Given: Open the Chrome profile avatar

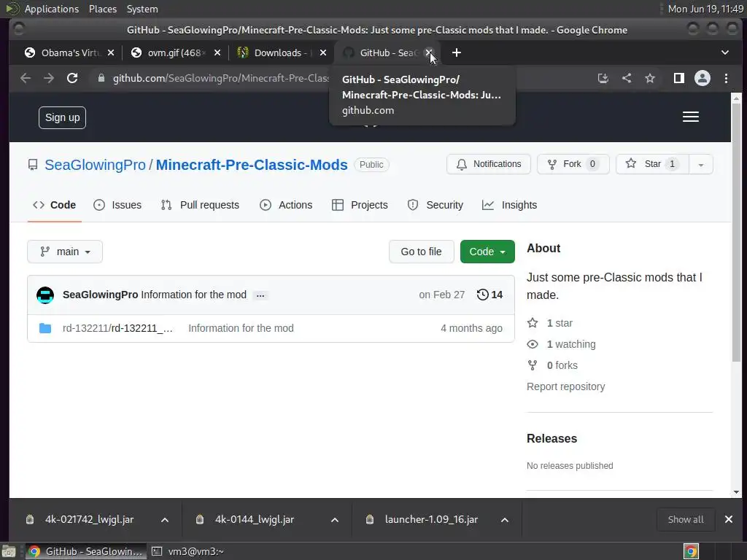Looking at the screenshot, I should 703,78.
